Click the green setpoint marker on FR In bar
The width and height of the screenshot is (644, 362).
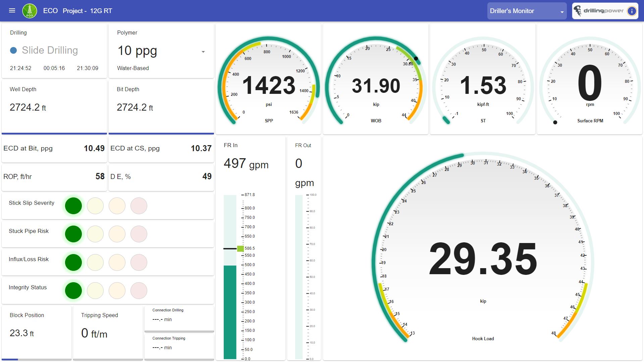pyautogui.click(x=240, y=248)
